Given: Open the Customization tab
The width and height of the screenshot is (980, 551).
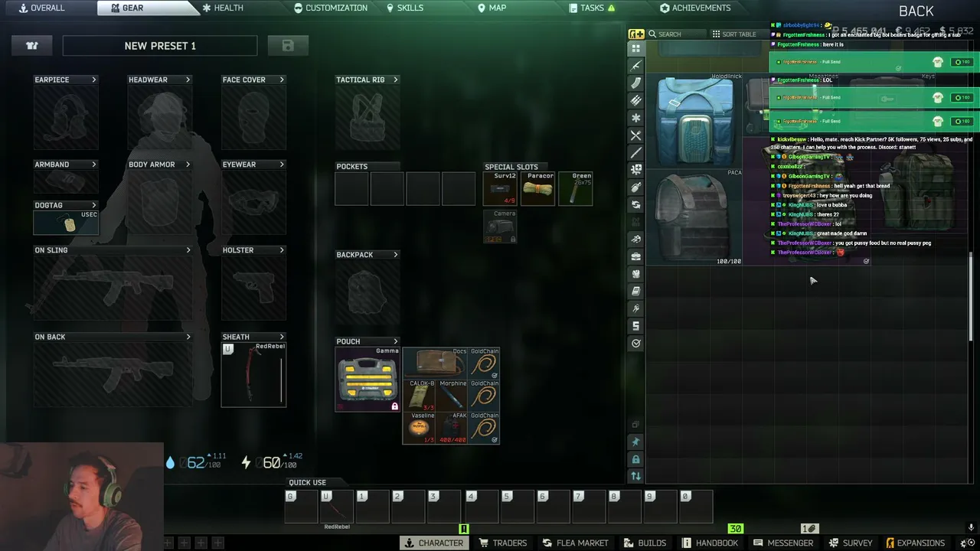Looking at the screenshot, I should click(331, 8).
